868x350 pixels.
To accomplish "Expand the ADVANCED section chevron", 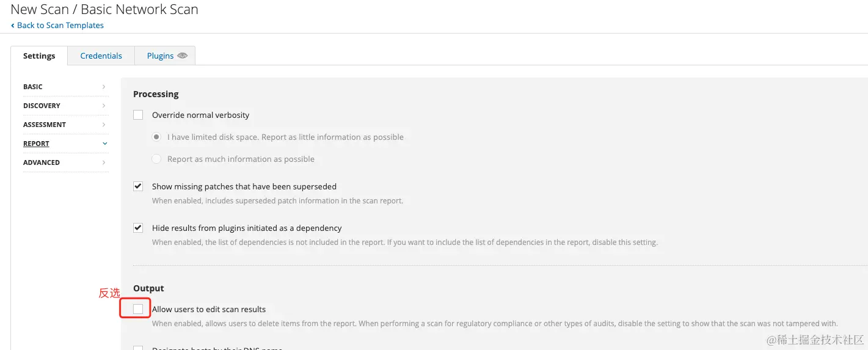I will click(x=104, y=162).
